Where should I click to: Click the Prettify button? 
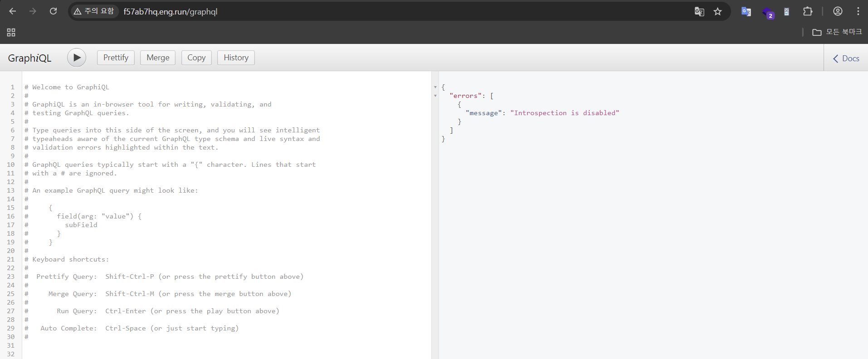click(116, 58)
